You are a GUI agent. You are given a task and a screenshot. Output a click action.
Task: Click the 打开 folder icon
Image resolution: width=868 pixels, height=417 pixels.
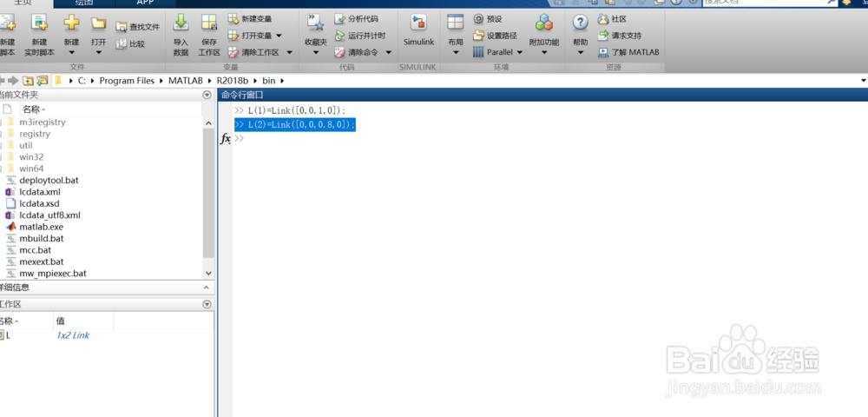click(99, 23)
